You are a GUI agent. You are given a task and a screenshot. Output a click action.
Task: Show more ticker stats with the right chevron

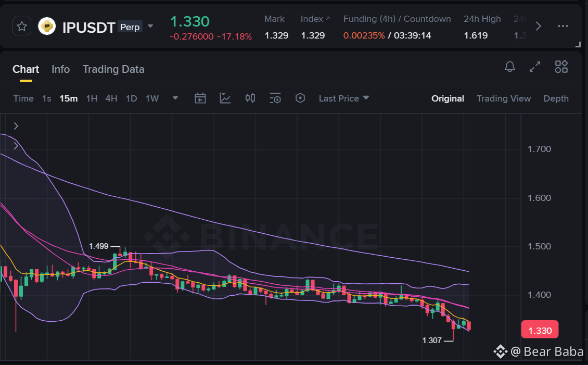(539, 26)
